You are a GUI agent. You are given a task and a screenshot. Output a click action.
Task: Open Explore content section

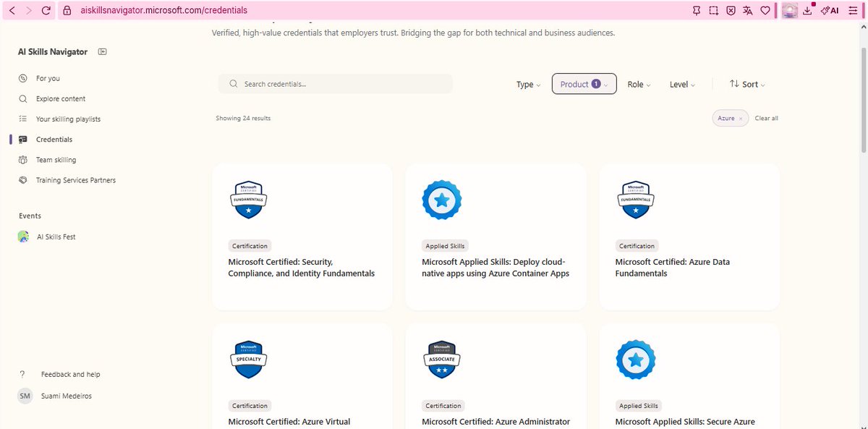click(61, 98)
